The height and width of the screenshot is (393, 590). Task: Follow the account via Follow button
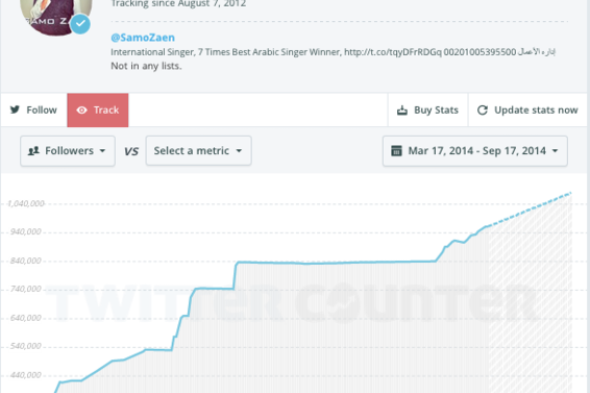[34, 110]
